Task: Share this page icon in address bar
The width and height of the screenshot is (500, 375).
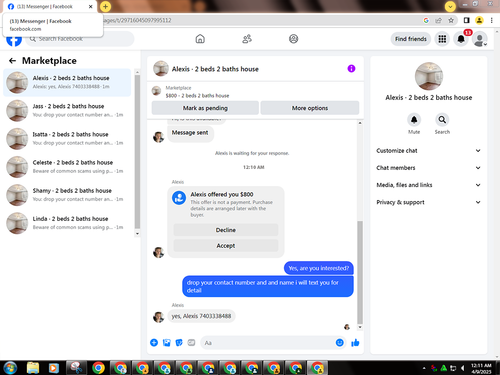Action: [x=438, y=20]
